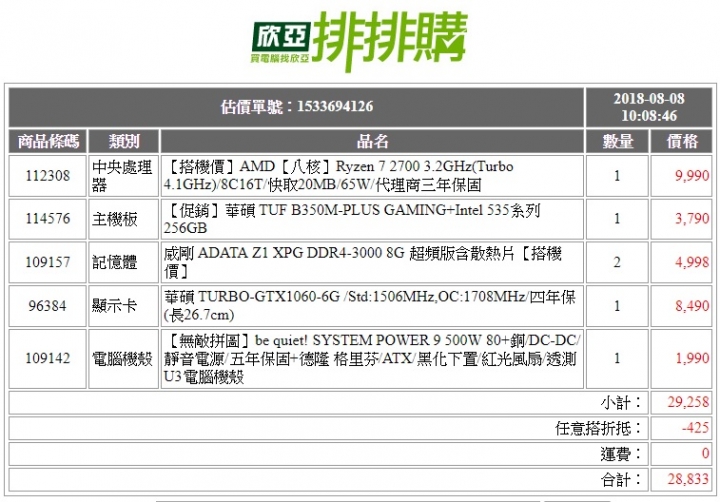Click the date 2018-08-08 10:08:46
The image size is (720, 502).
(649, 107)
